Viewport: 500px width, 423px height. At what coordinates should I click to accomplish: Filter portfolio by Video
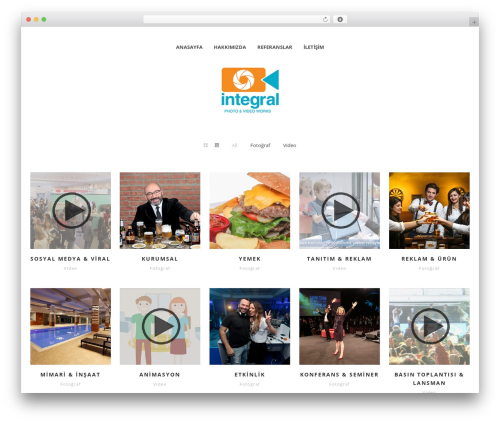[289, 145]
